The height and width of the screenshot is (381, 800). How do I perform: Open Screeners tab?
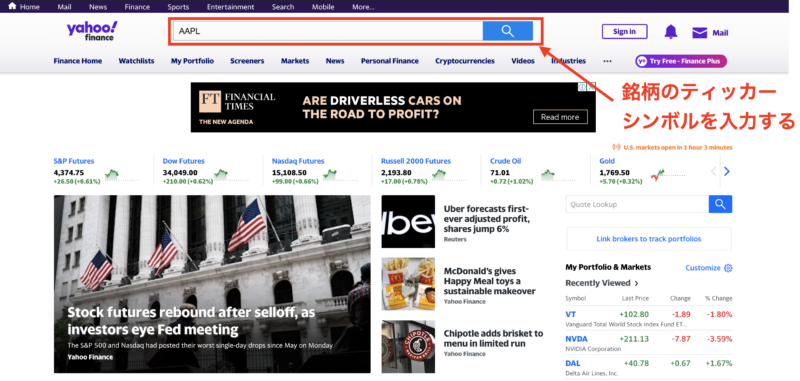247,61
